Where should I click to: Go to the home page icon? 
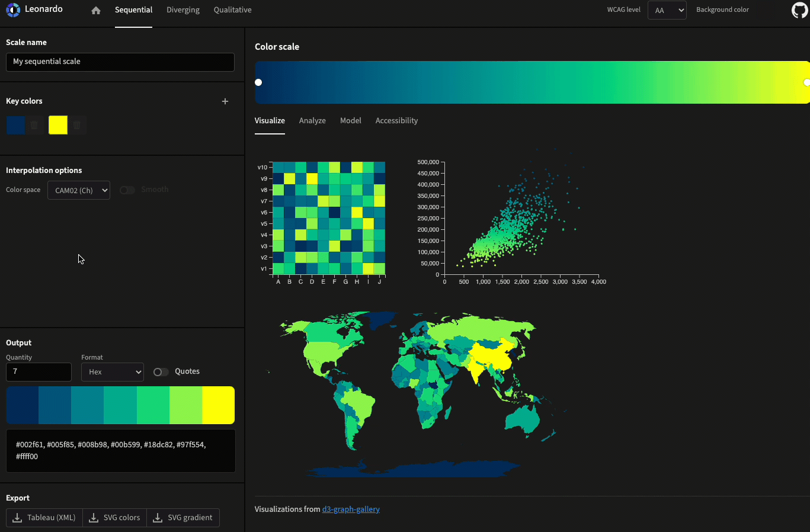tap(96, 11)
